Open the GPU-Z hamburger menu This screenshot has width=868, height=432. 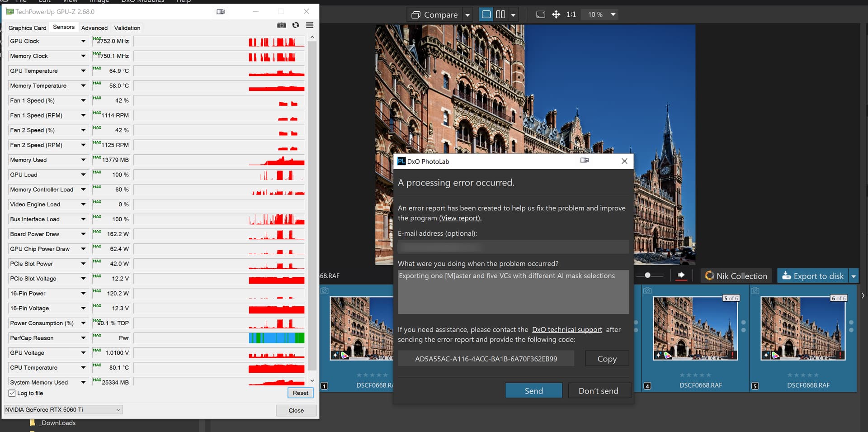click(x=310, y=25)
